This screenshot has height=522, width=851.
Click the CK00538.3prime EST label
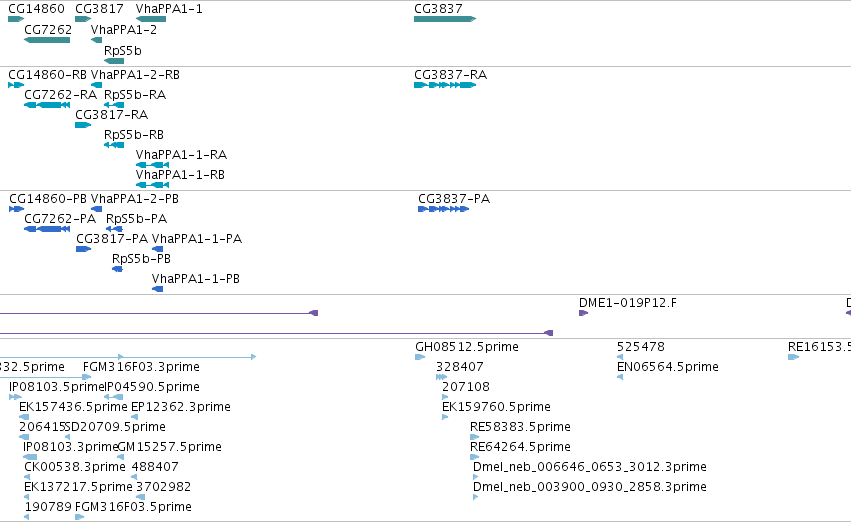pyautogui.click(x=75, y=467)
